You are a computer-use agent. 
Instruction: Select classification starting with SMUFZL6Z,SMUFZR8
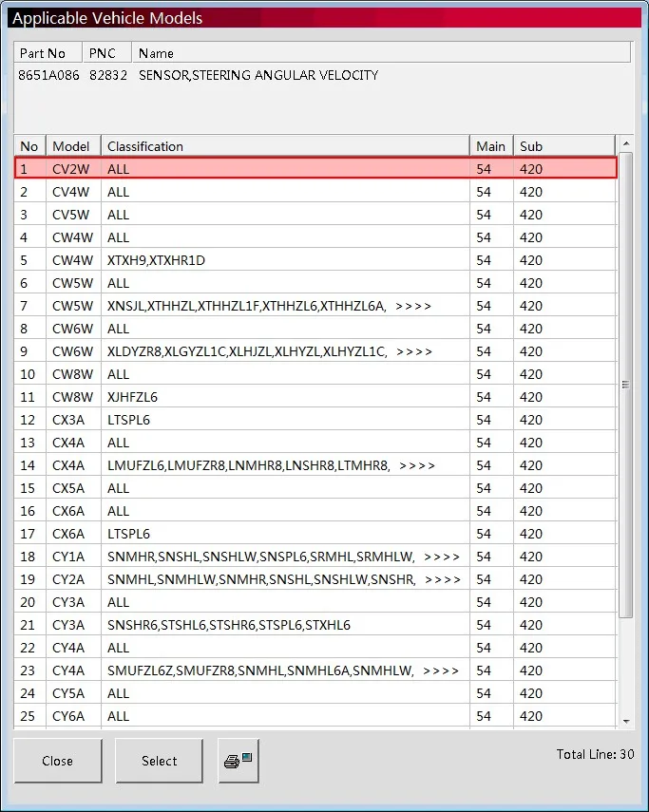pos(260,670)
